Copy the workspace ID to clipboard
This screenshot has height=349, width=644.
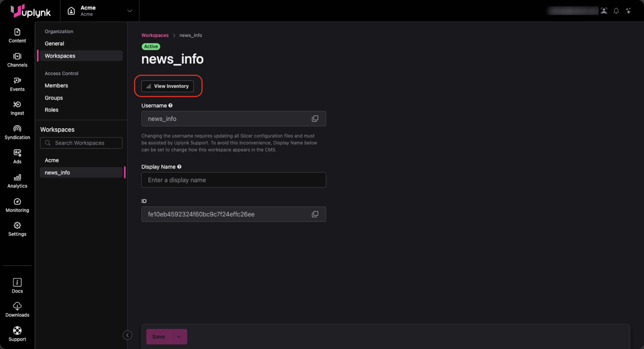(x=315, y=214)
